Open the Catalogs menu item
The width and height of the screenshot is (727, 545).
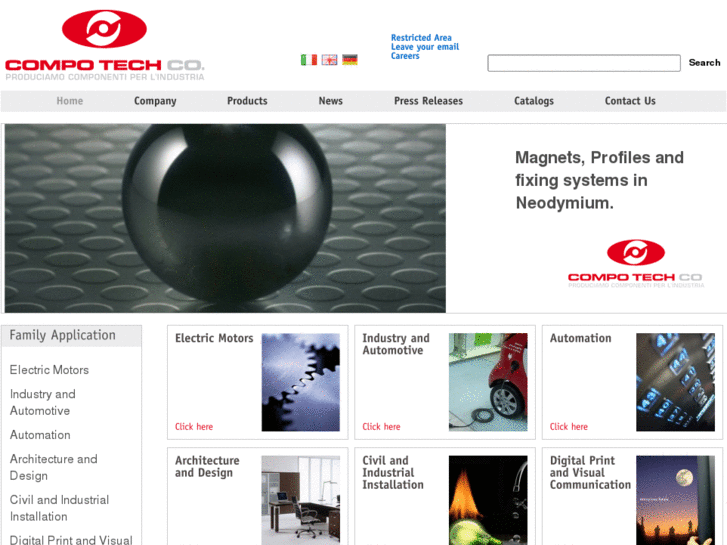point(534,101)
